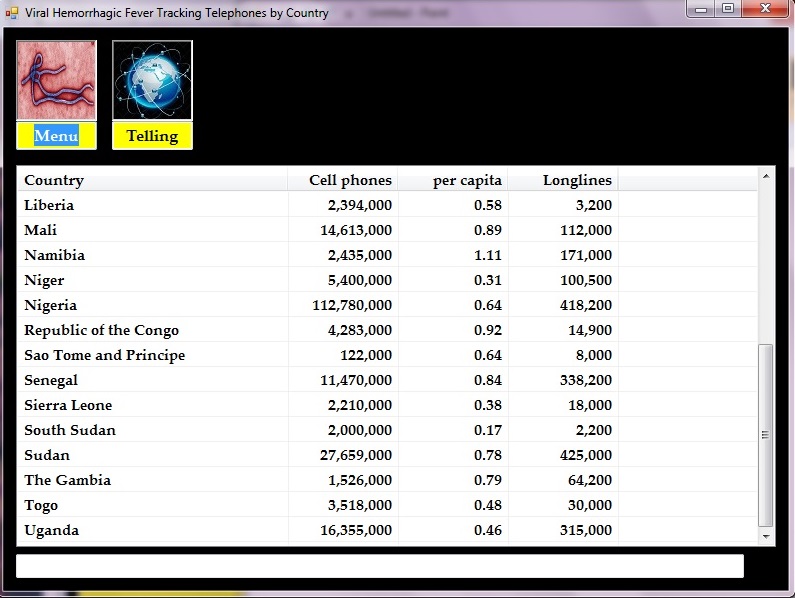This screenshot has width=795, height=598.
Task: Select the Niger country row
Action: (387, 280)
